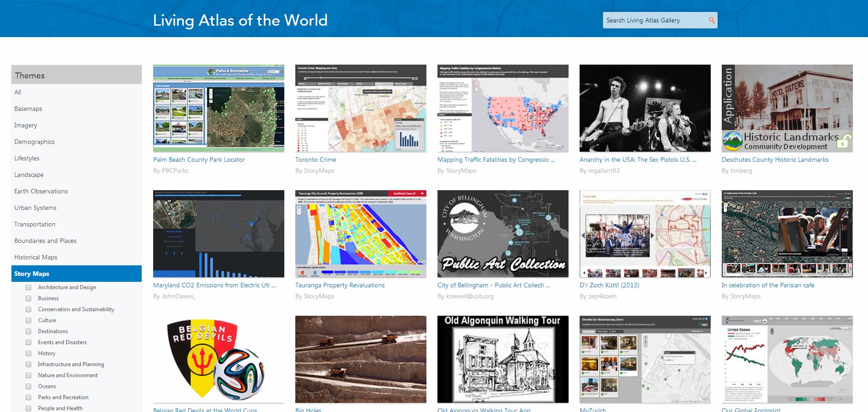Open the Basemaps theme
The height and width of the screenshot is (412, 868).
(x=77, y=109)
